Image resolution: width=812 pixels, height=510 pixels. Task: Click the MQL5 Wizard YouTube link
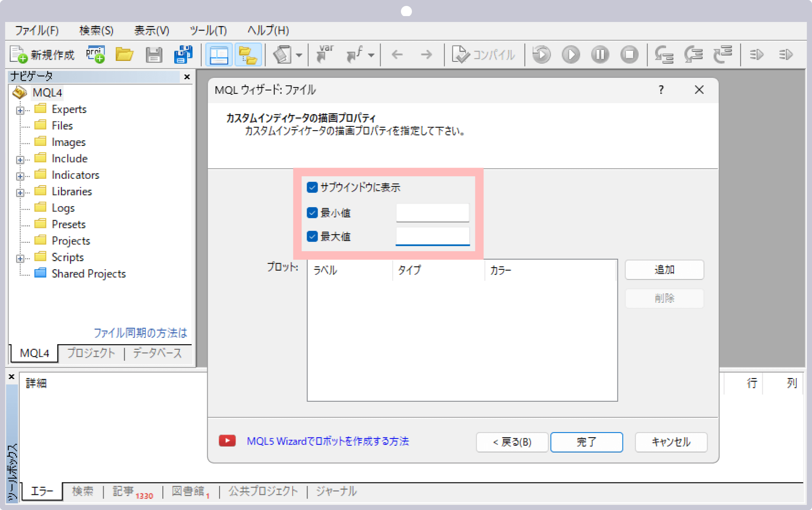tap(327, 441)
